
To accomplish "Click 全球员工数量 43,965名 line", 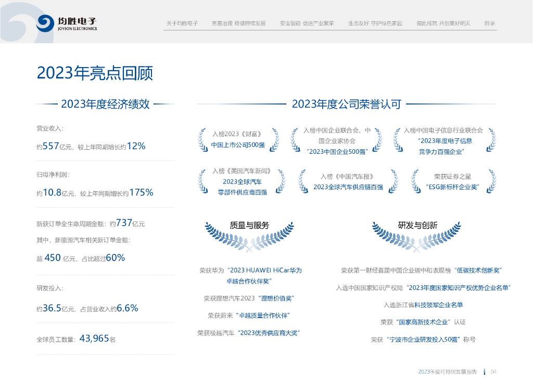I will 76,339.
